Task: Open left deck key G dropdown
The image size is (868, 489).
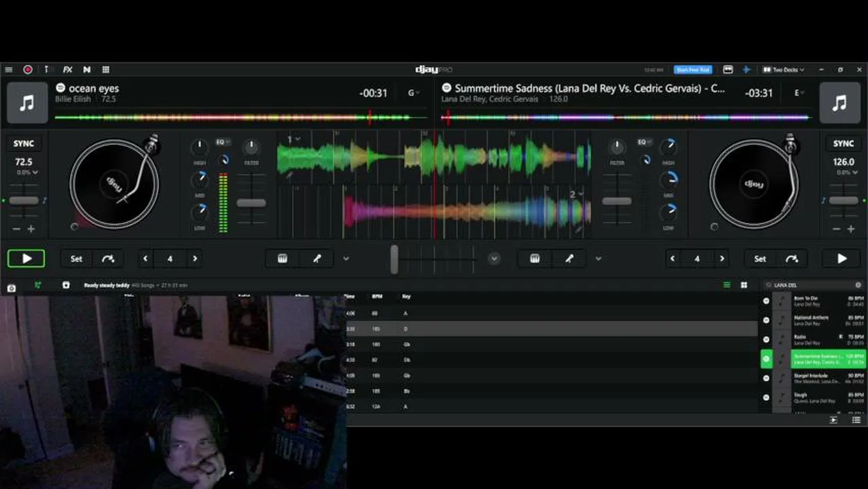Action: (413, 93)
